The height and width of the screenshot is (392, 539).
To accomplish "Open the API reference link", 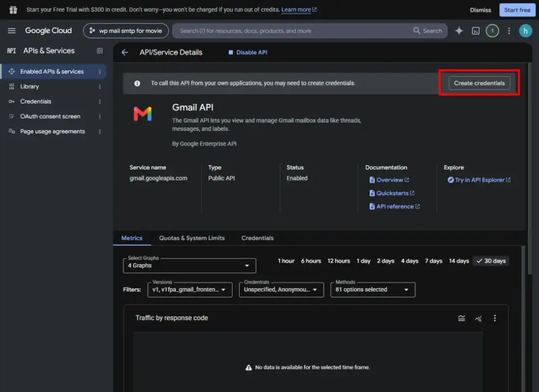I will (395, 206).
